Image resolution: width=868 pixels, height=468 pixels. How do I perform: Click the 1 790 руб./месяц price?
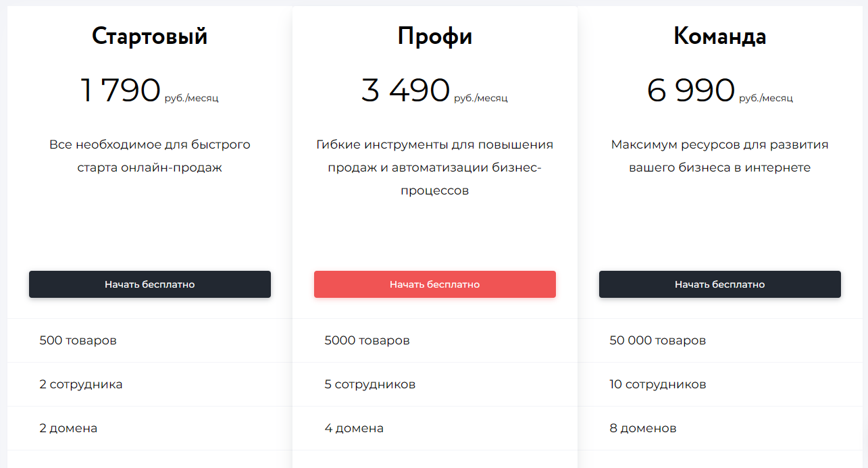pos(149,91)
